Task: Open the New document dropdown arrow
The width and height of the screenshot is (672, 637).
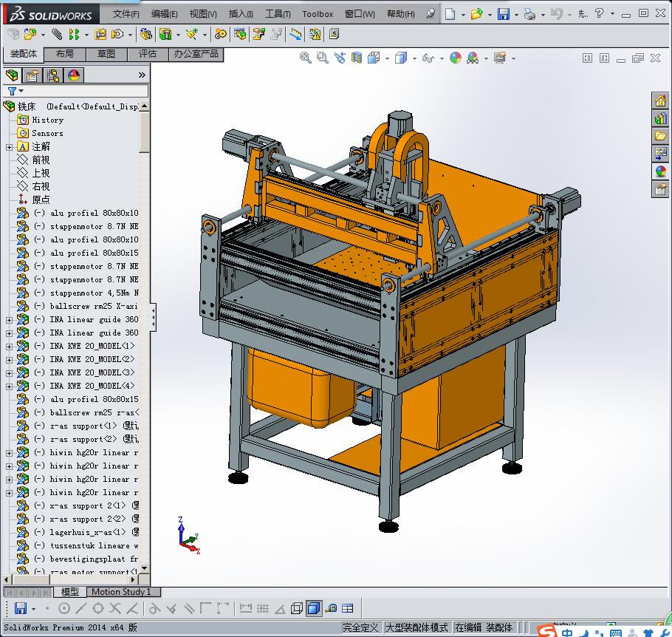Action: [x=463, y=15]
